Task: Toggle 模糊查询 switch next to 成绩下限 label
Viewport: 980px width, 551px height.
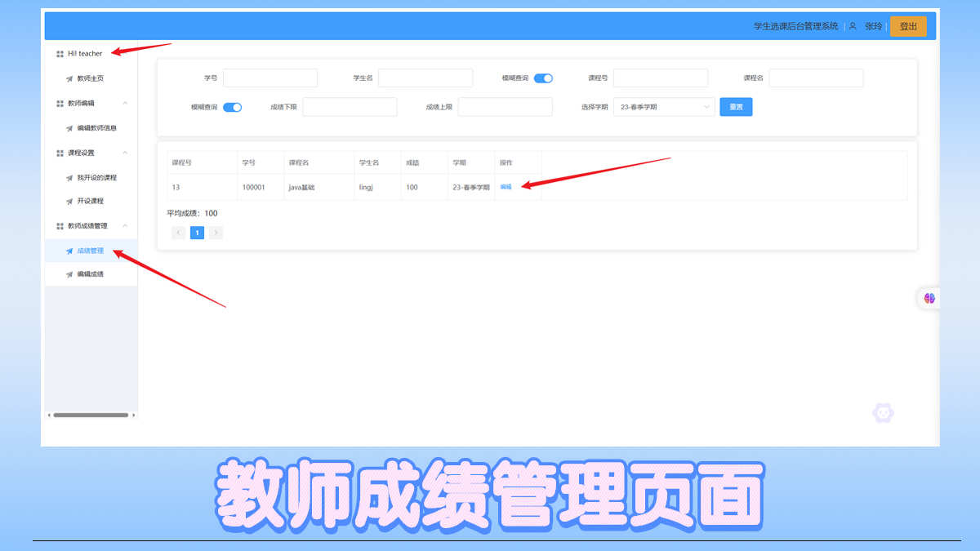Action: tap(233, 107)
